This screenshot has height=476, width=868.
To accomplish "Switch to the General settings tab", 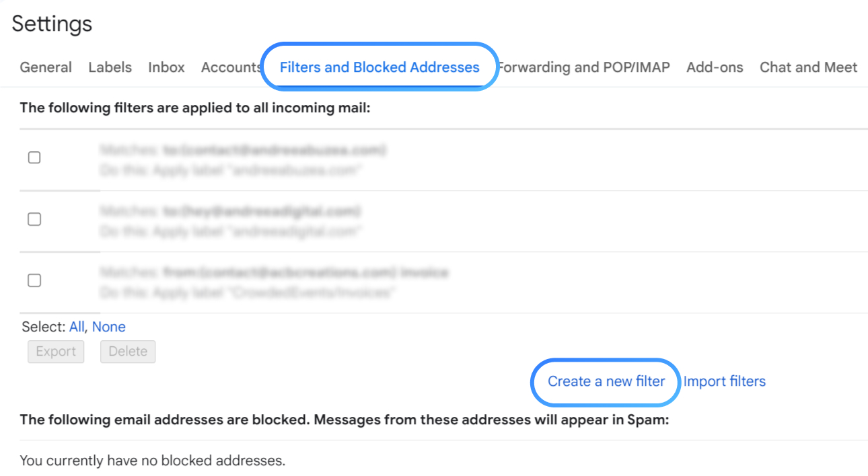I will tap(45, 67).
